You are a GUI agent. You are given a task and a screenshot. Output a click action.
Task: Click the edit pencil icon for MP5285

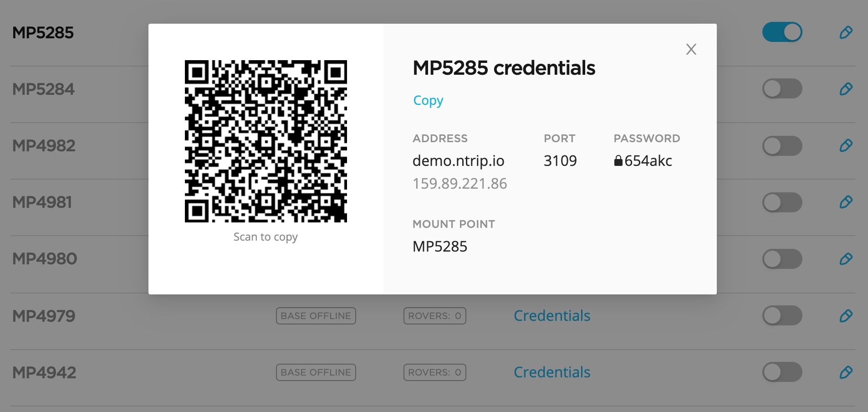click(846, 32)
